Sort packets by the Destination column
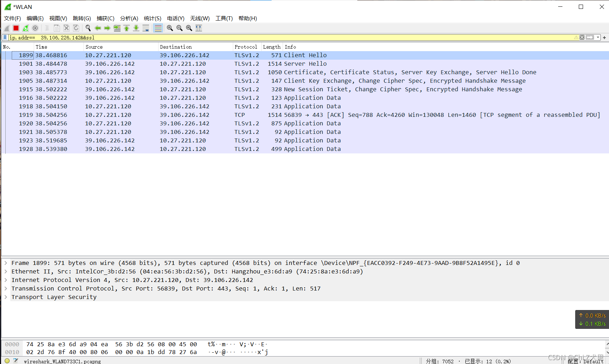This screenshot has height=364, width=609. click(196, 47)
